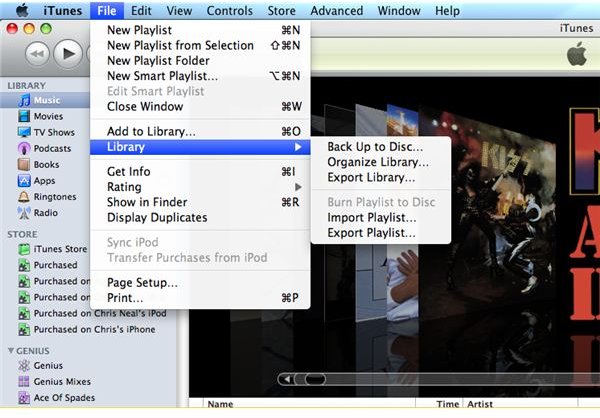Viewport: 600px width, 418px height.
Task: Sort by the Name column header
Action: tap(309, 404)
